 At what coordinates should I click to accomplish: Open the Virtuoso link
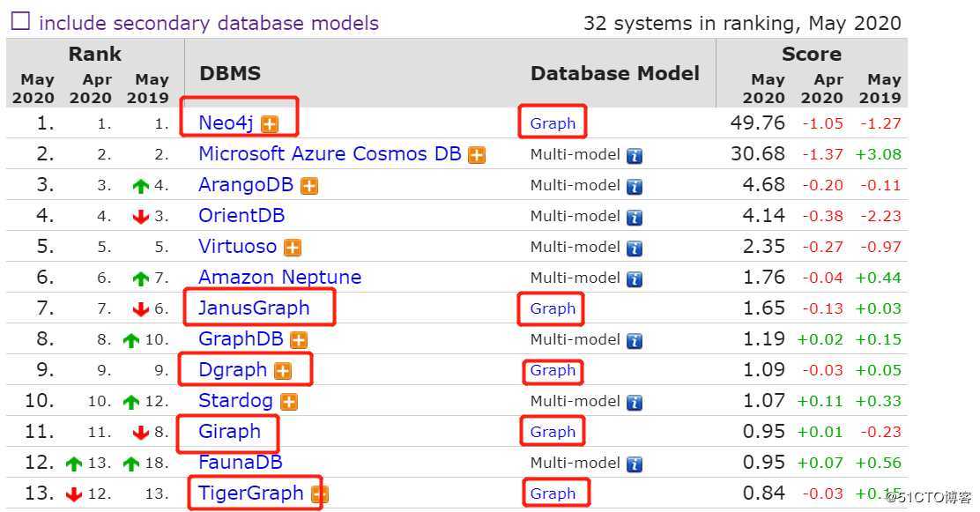[x=237, y=247]
